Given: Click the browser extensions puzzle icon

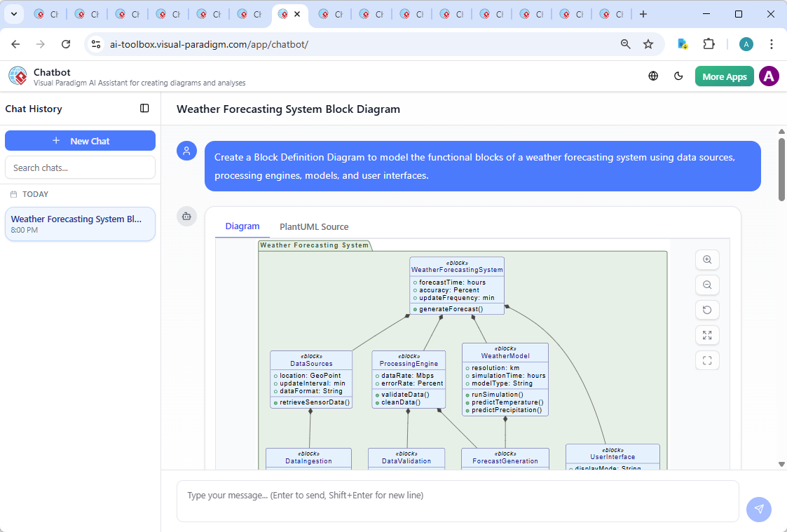Looking at the screenshot, I should [x=709, y=43].
